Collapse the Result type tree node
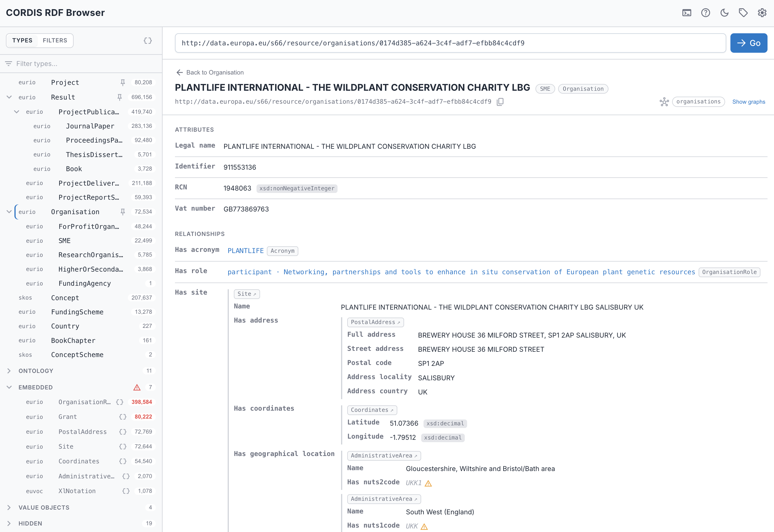The image size is (774, 532). pos(9,97)
